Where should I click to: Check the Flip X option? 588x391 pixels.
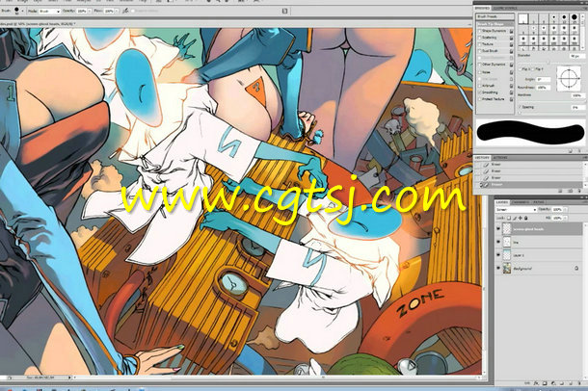[521, 69]
